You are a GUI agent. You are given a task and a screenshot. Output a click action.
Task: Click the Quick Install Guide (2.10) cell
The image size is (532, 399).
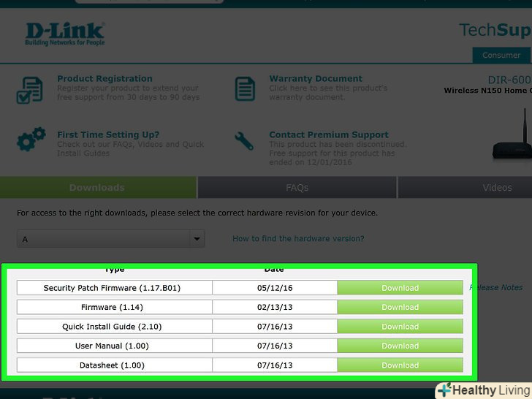[115, 327]
